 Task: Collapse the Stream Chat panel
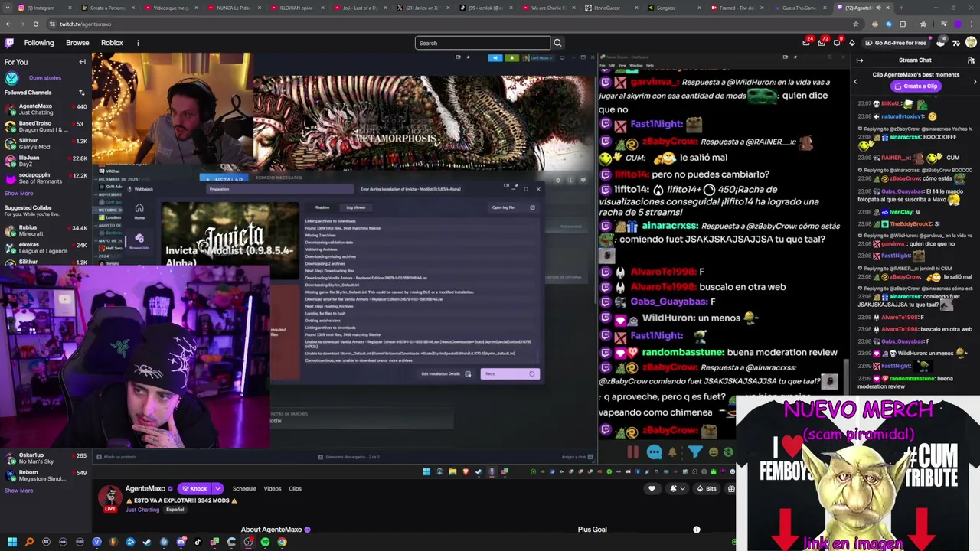pyautogui.click(x=859, y=60)
